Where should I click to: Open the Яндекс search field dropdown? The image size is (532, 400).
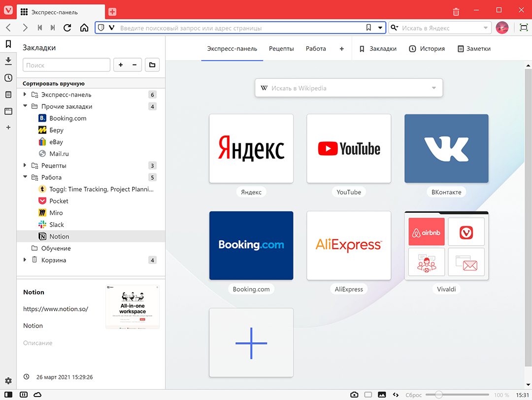[x=486, y=28]
